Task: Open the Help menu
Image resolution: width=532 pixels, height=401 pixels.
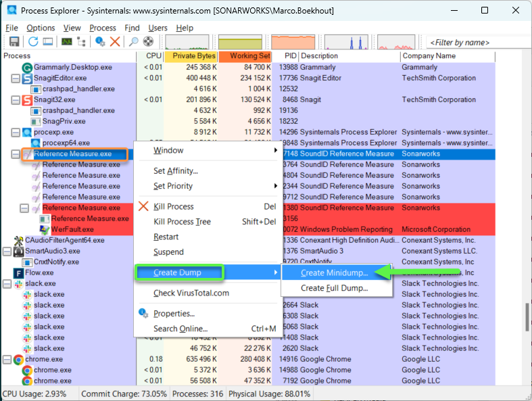Action: tap(185, 28)
